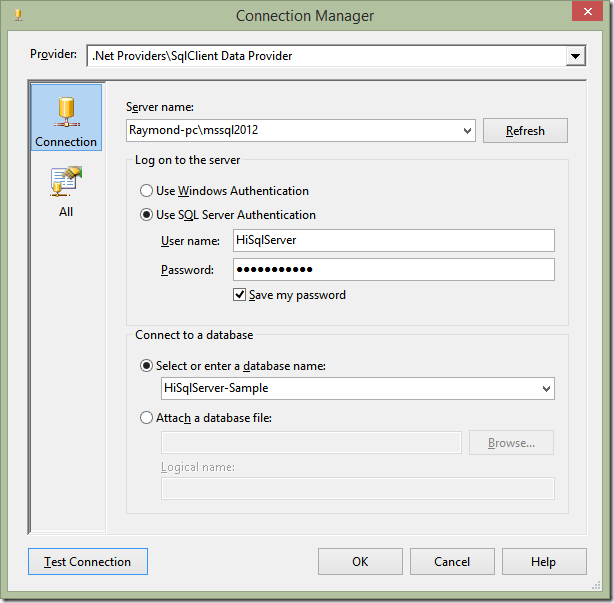This screenshot has height=603, width=614.
Task: Click the Connection Manager title bar icon
Action: (x=15, y=16)
